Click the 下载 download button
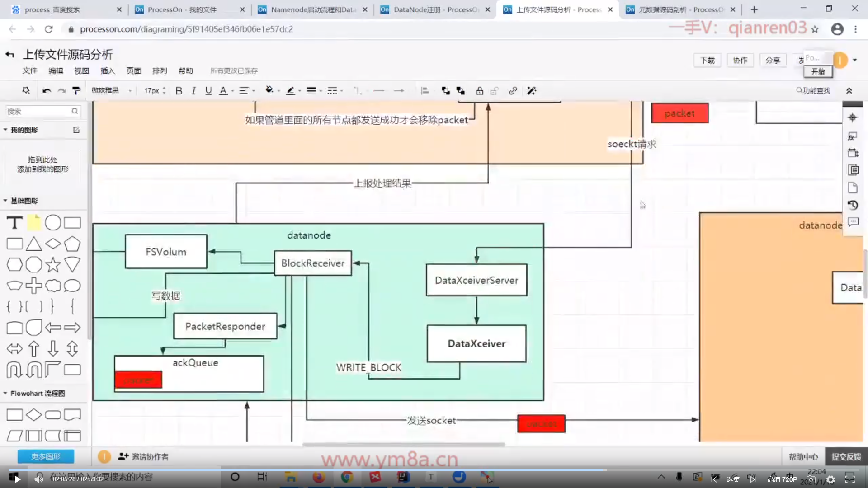This screenshot has width=868, height=488. [708, 61]
